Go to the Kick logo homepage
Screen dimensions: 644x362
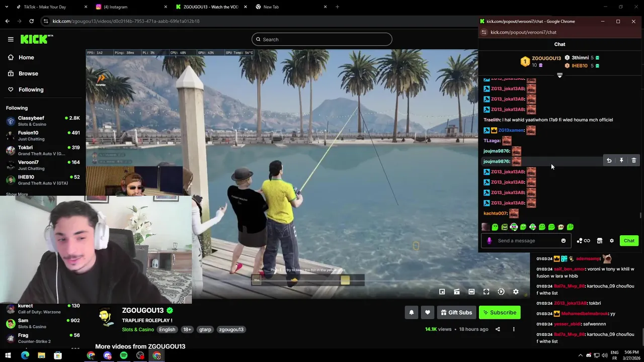pos(37,39)
